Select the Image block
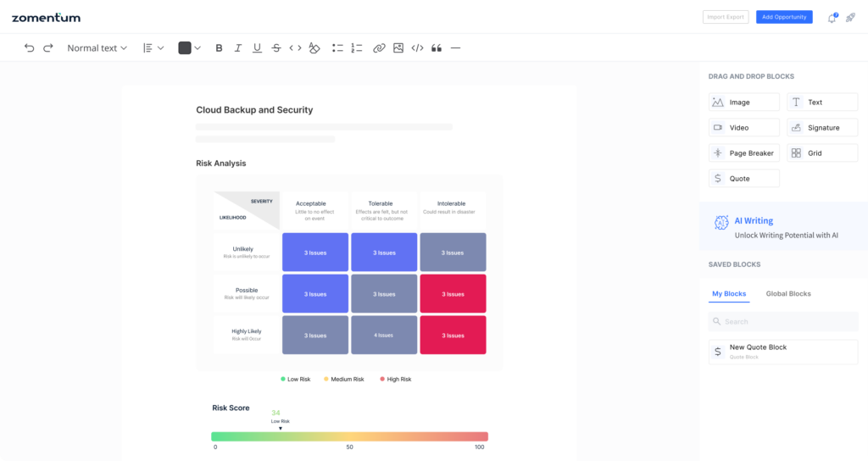The width and height of the screenshot is (868, 461). coord(744,103)
